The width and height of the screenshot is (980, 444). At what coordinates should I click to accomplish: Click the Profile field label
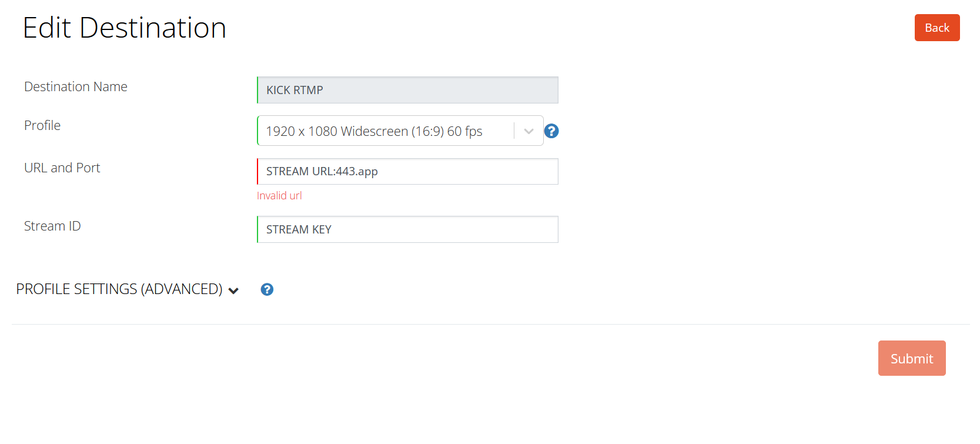(42, 125)
